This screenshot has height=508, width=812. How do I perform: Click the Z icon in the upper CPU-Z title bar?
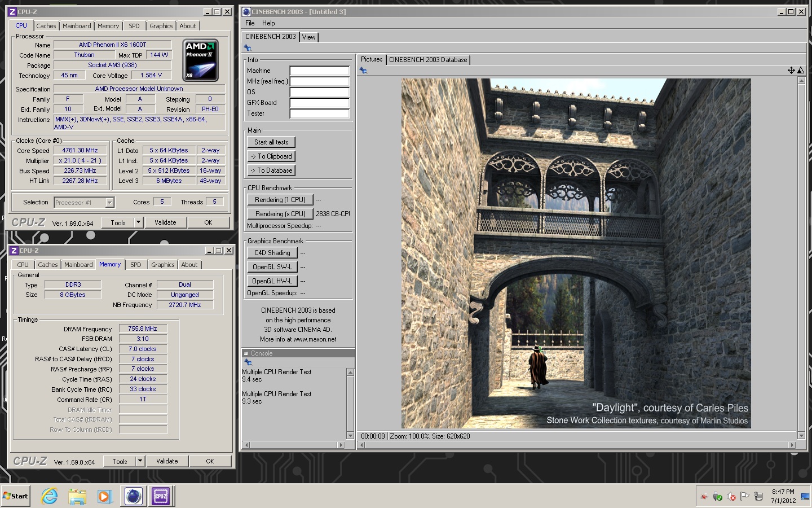[x=12, y=12]
